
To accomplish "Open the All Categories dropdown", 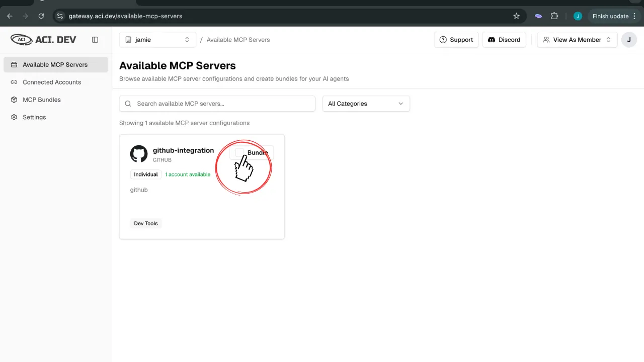I will [x=366, y=104].
